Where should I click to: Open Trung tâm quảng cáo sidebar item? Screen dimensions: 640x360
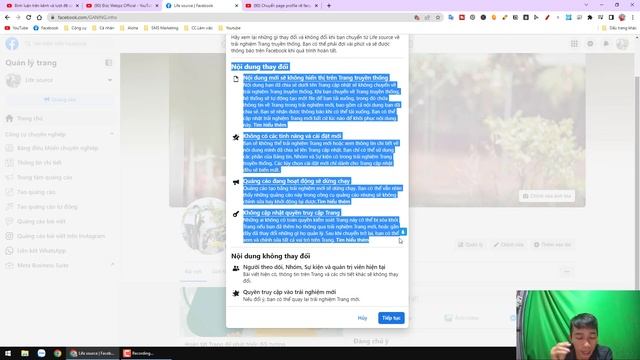coord(44,177)
